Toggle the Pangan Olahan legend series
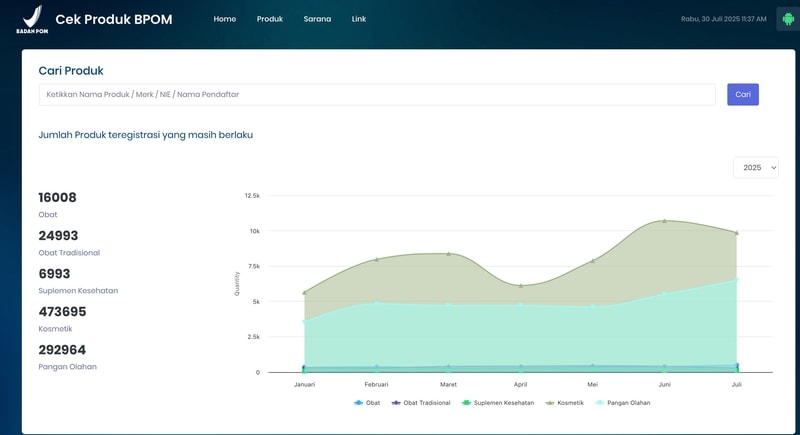The image size is (800, 435). 623,403
